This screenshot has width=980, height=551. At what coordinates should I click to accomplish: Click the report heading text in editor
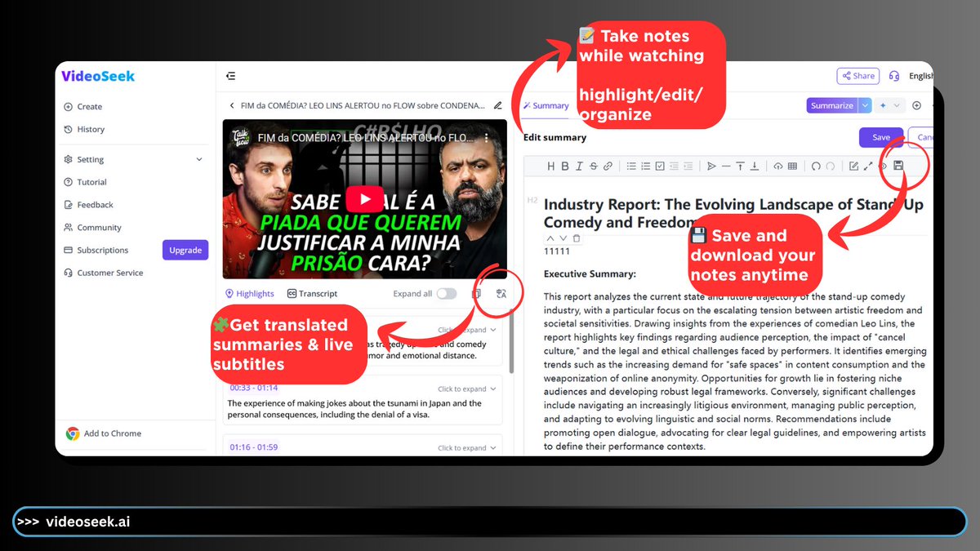(x=733, y=213)
